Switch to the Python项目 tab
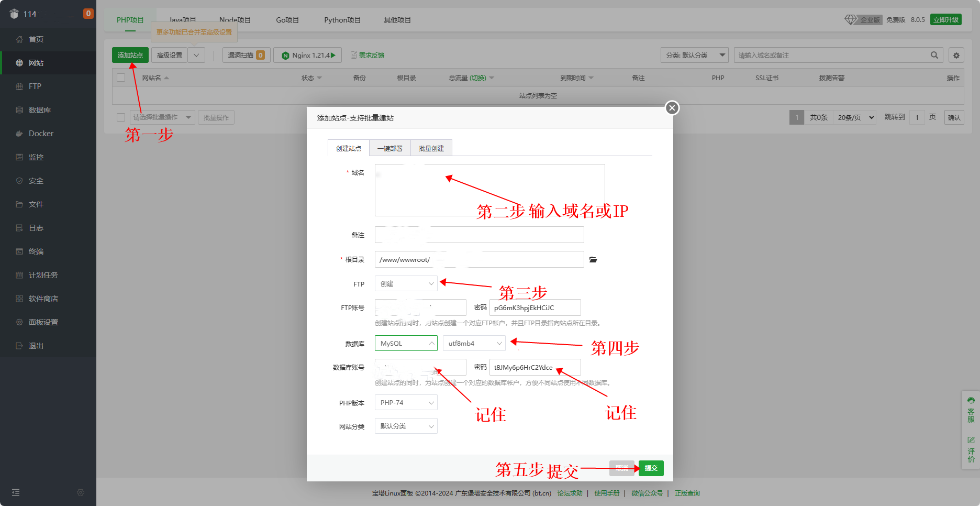Image resolution: width=980 pixels, height=506 pixels. (x=342, y=20)
